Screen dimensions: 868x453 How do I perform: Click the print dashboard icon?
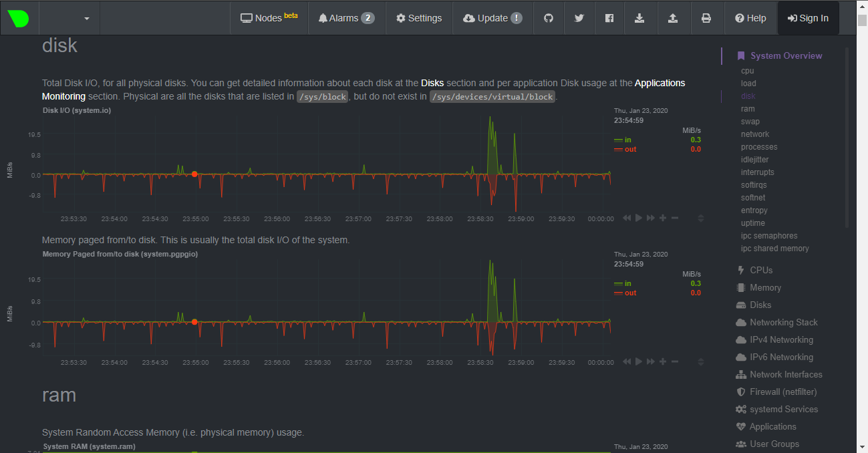(x=706, y=18)
